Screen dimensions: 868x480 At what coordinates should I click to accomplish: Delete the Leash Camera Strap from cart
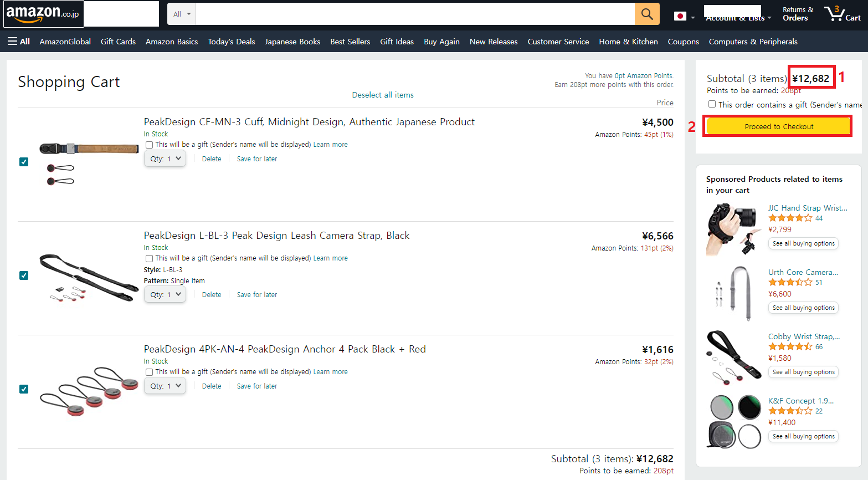point(212,294)
